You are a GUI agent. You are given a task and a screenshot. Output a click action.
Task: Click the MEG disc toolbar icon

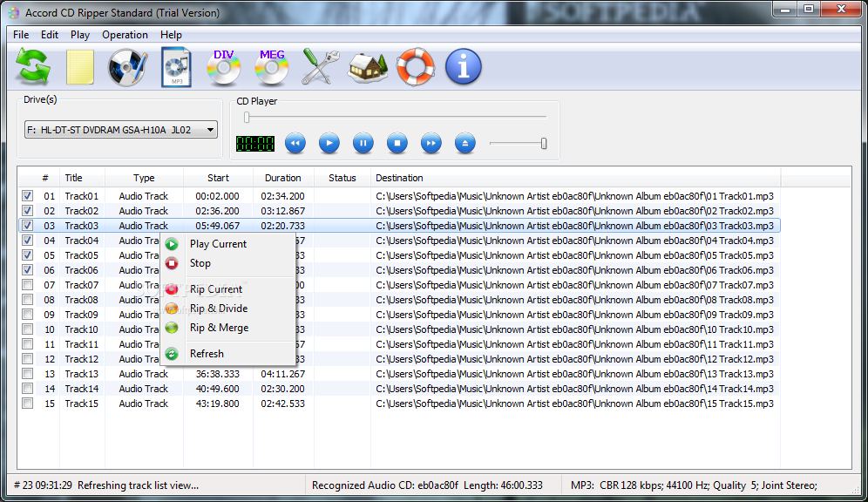pos(271,67)
